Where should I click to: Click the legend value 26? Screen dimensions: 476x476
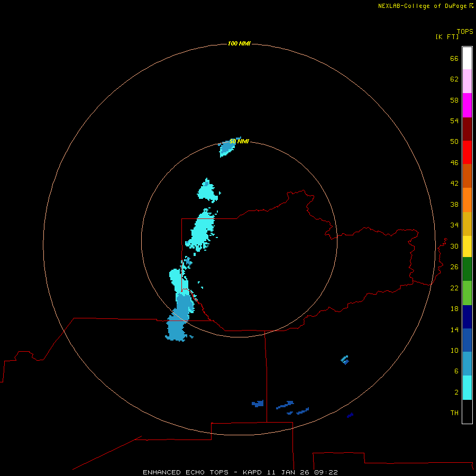pos(454,267)
